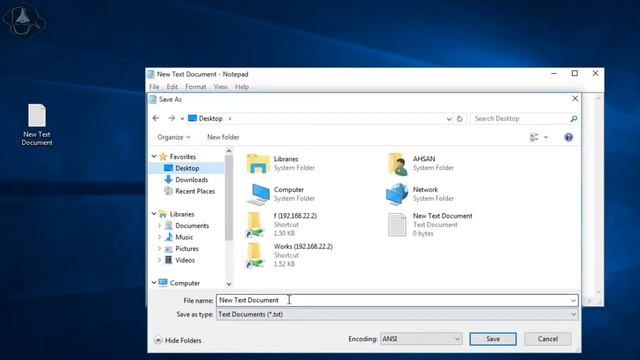Select Music library
Image resolution: width=640 pixels, height=360 pixels.
click(x=184, y=237)
